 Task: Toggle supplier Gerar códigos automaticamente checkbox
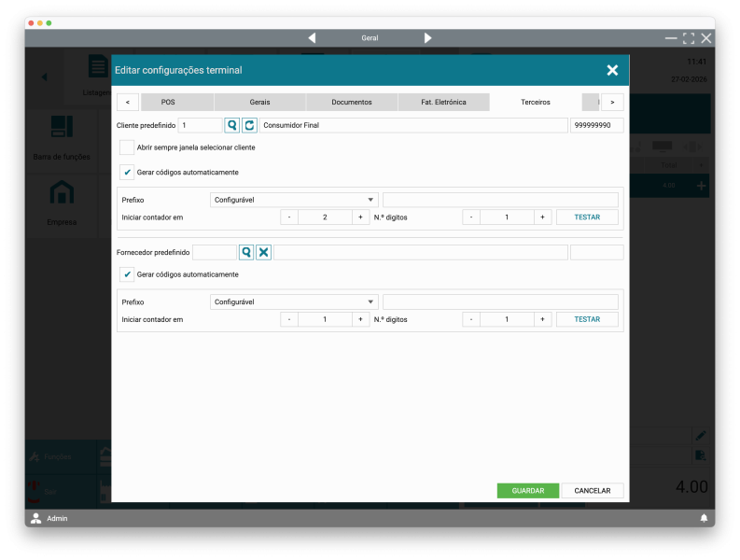click(x=127, y=274)
